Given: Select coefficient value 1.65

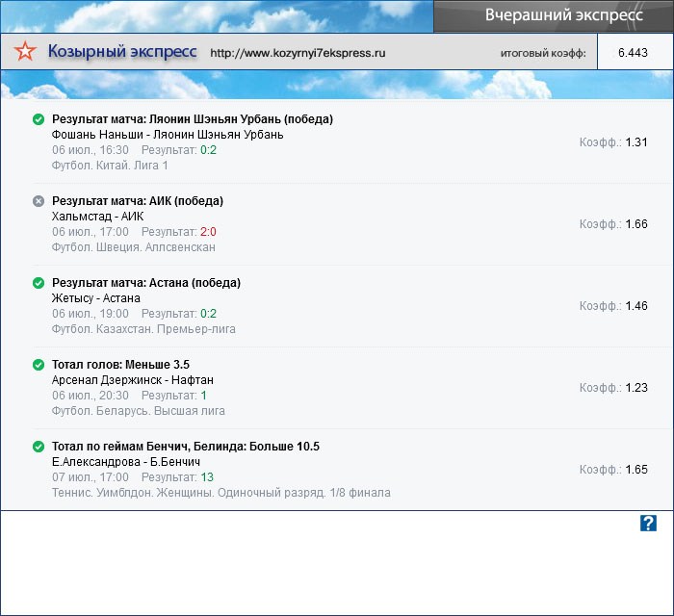Looking at the screenshot, I should coord(636,470).
